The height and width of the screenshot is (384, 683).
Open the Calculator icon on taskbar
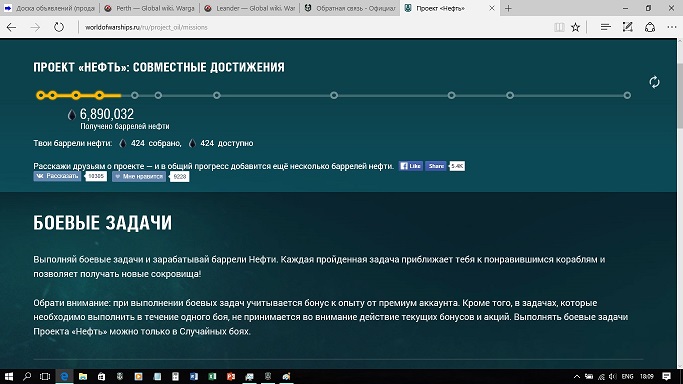click(175, 377)
